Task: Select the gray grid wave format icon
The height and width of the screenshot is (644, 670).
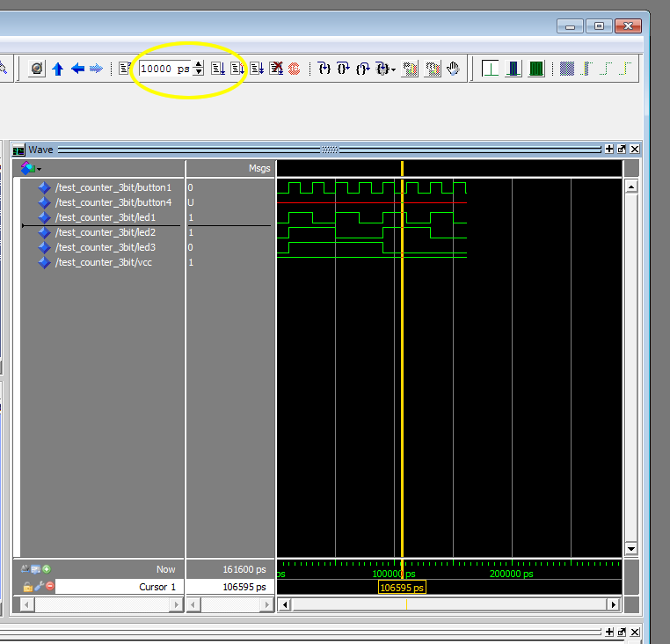Action: click(x=567, y=69)
